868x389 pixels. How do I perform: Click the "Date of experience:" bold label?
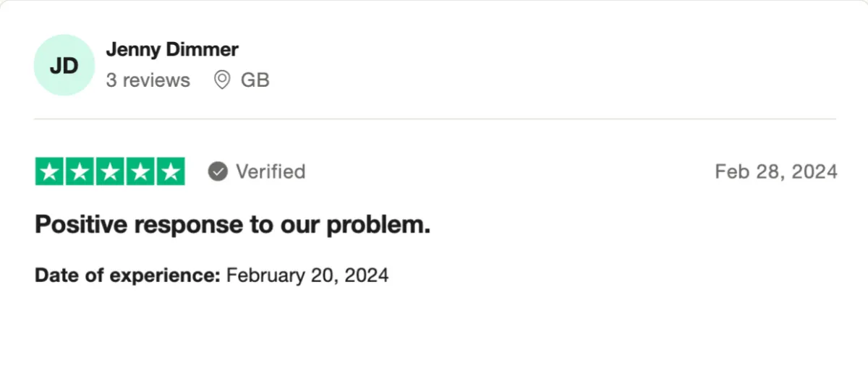[x=127, y=275]
